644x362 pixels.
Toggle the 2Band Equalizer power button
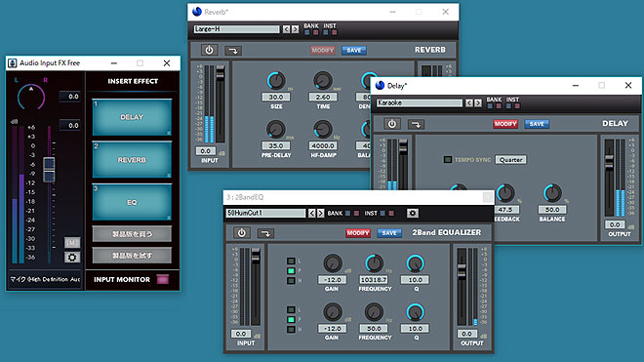pos(242,233)
